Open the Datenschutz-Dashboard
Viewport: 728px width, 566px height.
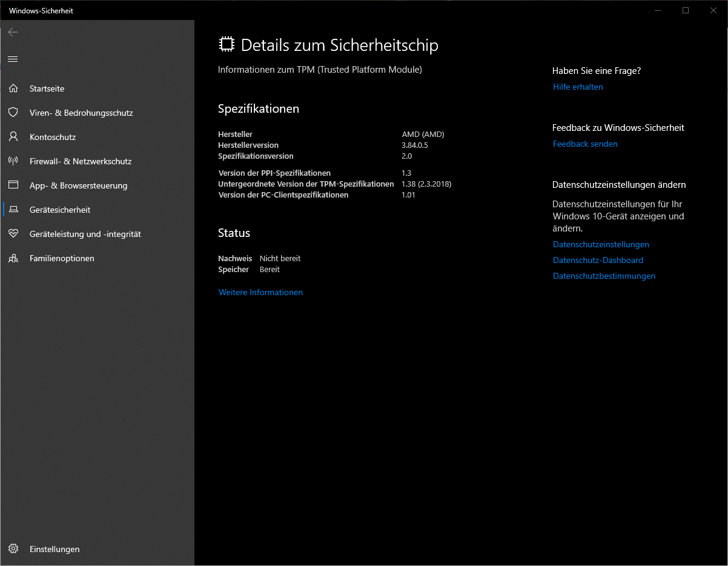coord(598,260)
